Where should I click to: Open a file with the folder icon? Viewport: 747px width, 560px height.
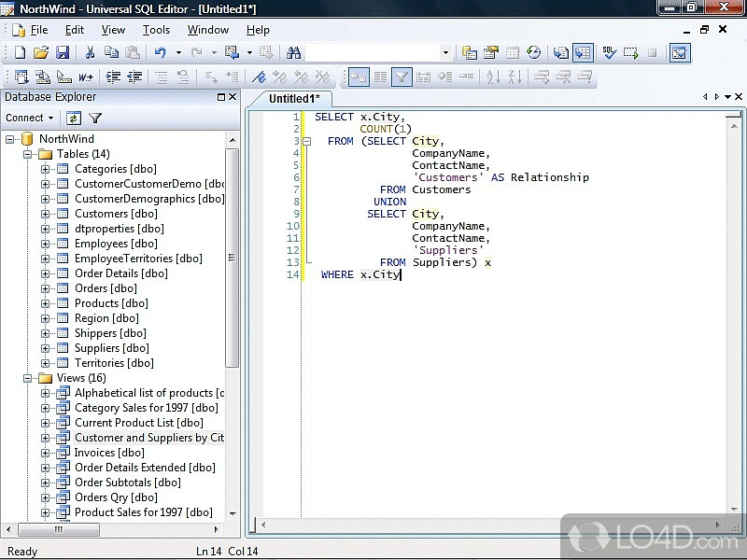point(41,53)
